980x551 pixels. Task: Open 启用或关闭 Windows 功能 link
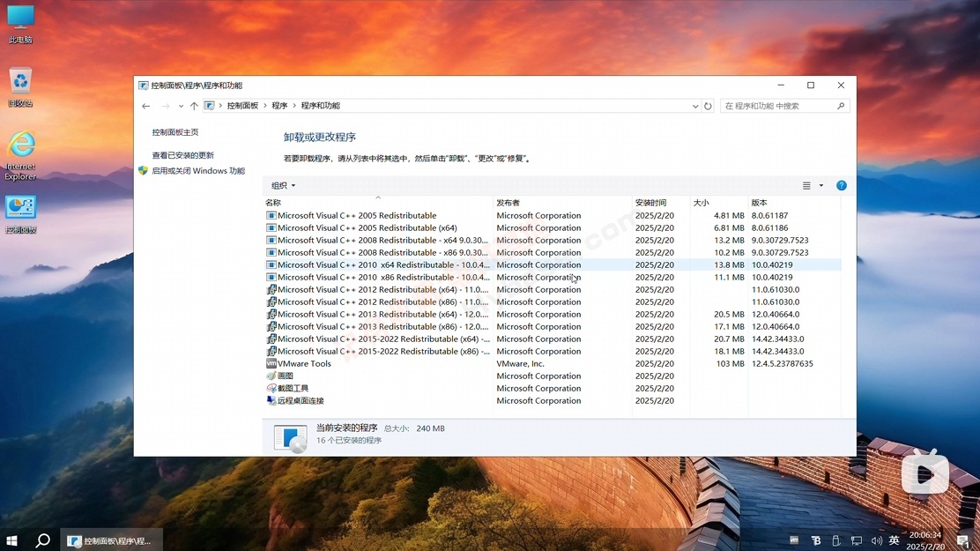point(198,171)
